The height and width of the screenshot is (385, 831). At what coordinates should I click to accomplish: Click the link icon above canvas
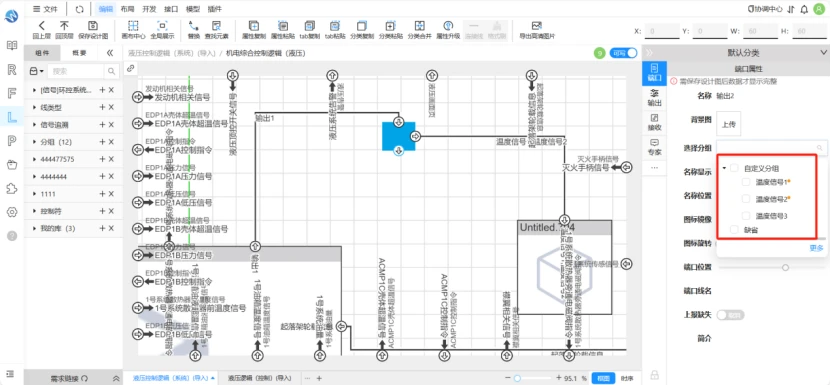point(130,68)
